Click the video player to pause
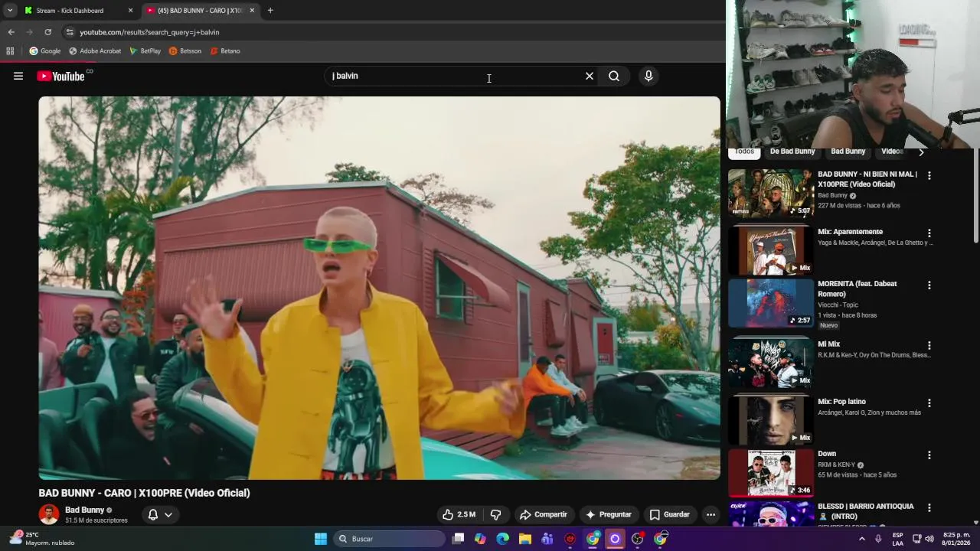Image resolution: width=980 pixels, height=551 pixels. pos(379,288)
